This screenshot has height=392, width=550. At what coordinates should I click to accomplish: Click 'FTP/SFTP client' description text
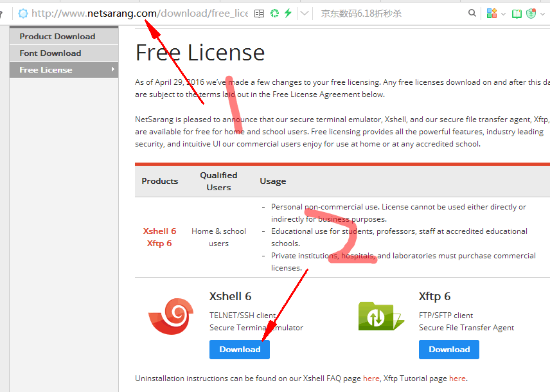(x=446, y=316)
